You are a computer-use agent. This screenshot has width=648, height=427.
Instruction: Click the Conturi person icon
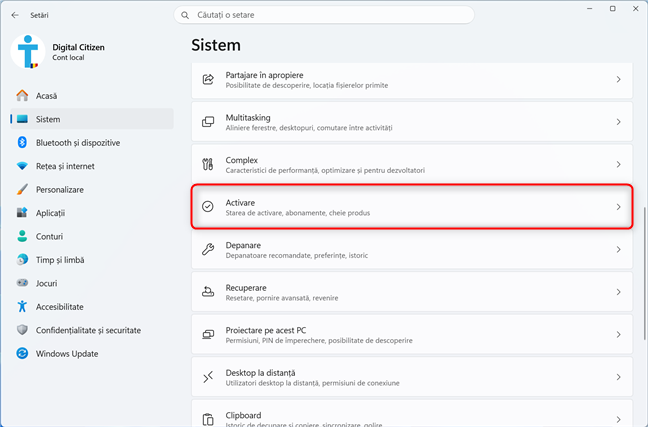click(x=22, y=236)
